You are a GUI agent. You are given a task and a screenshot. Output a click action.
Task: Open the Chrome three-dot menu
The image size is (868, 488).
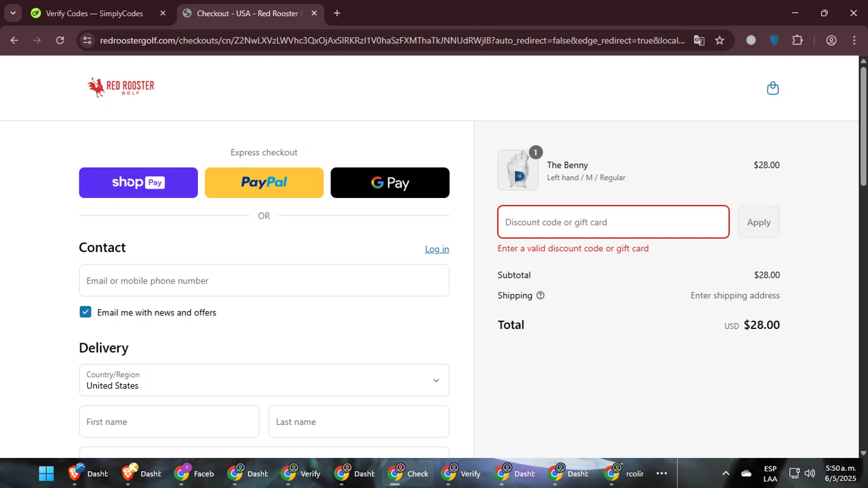coord(854,40)
